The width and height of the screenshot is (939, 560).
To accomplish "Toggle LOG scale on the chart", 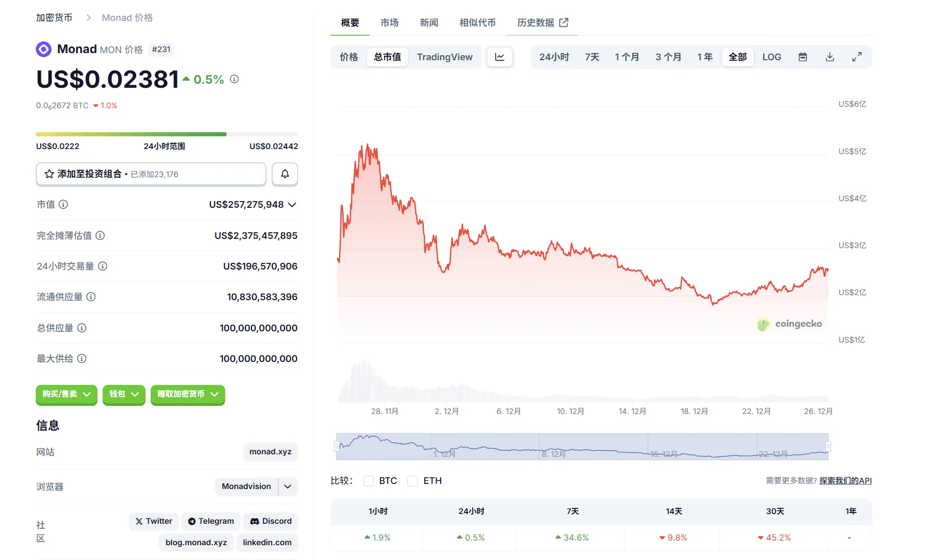I will [x=772, y=57].
